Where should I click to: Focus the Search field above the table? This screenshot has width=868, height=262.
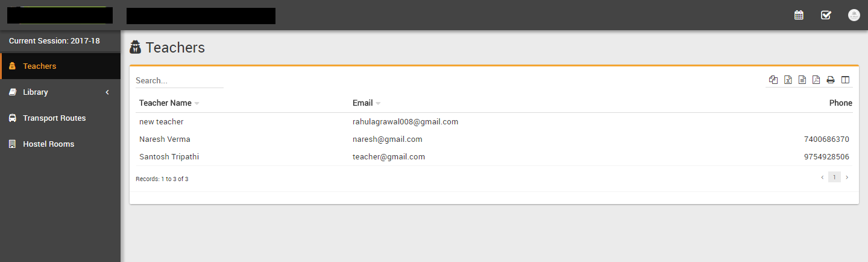coord(179,80)
